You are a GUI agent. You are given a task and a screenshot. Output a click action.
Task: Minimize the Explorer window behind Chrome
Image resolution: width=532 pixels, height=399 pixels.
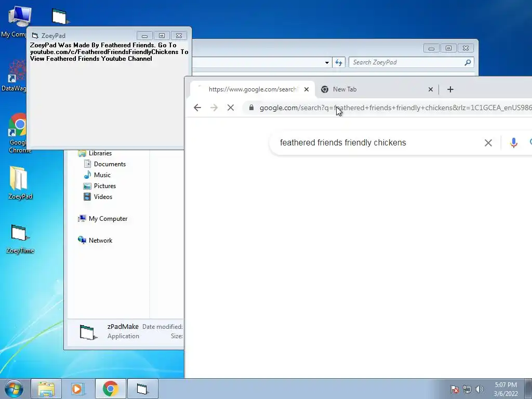431,48
